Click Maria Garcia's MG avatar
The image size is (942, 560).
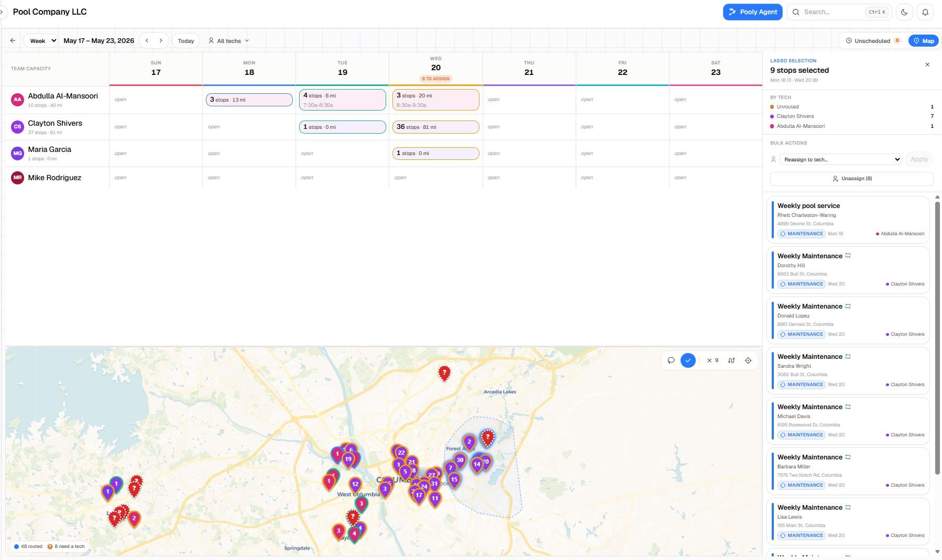18,153
